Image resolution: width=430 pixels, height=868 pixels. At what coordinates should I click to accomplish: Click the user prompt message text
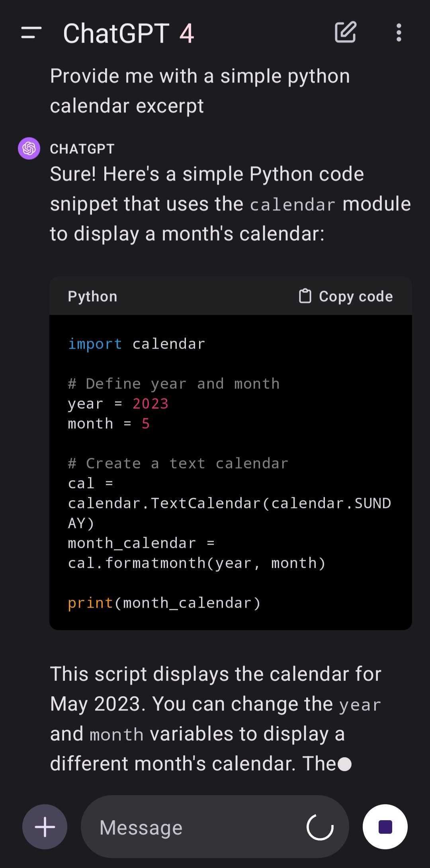pos(199,90)
